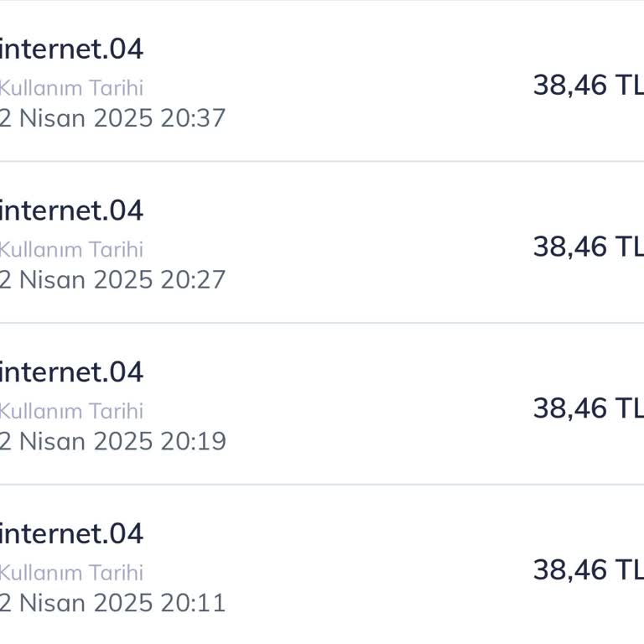This screenshot has height=644, width=644.
Task: Tap the date 2 Nisan 2025 20:19
Action: tap(112, 441)
